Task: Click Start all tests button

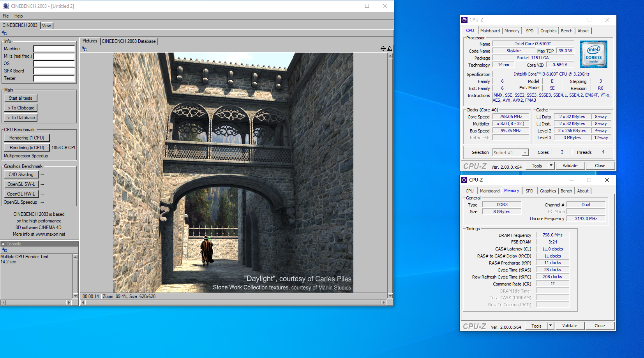Action: [21, 98]
